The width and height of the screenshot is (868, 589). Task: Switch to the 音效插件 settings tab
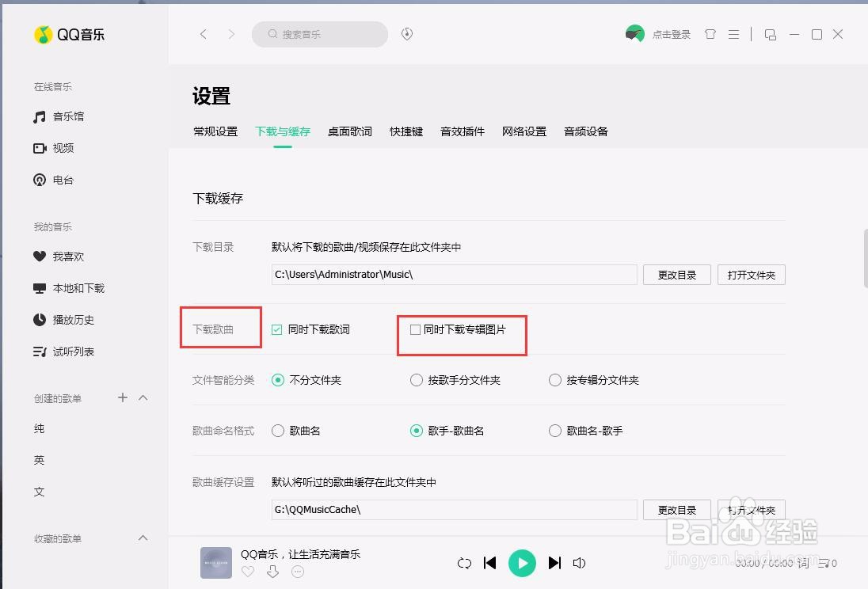point(463,131)
